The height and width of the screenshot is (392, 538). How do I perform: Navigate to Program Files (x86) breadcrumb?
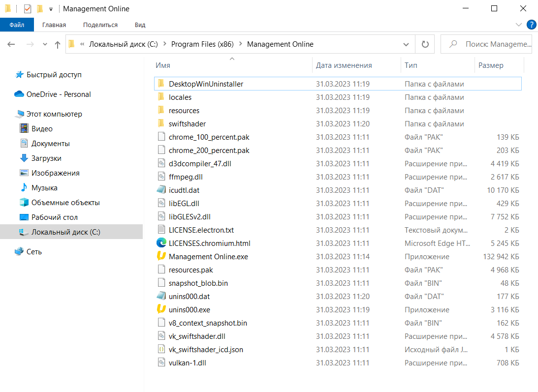[202, 44]
